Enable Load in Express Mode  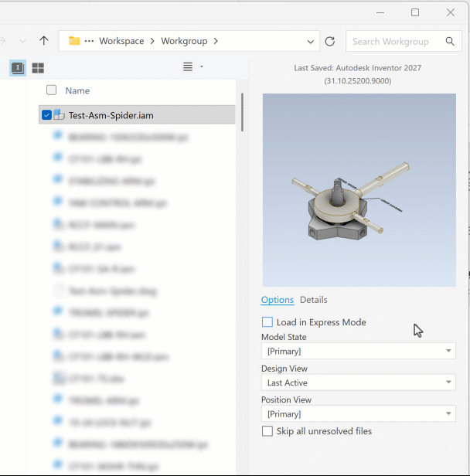click(x=267, y=321)
